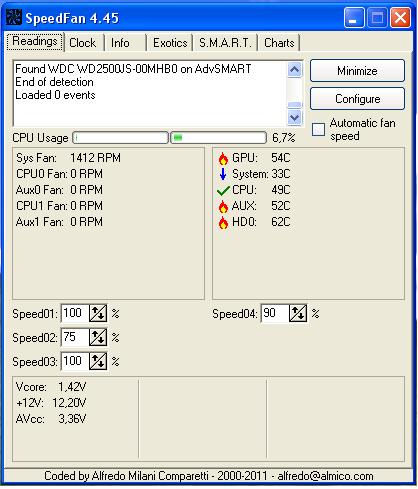The width and height of the screenshot is (418, 489).
Task: Click the Speed01 value field
Action: 75,313
